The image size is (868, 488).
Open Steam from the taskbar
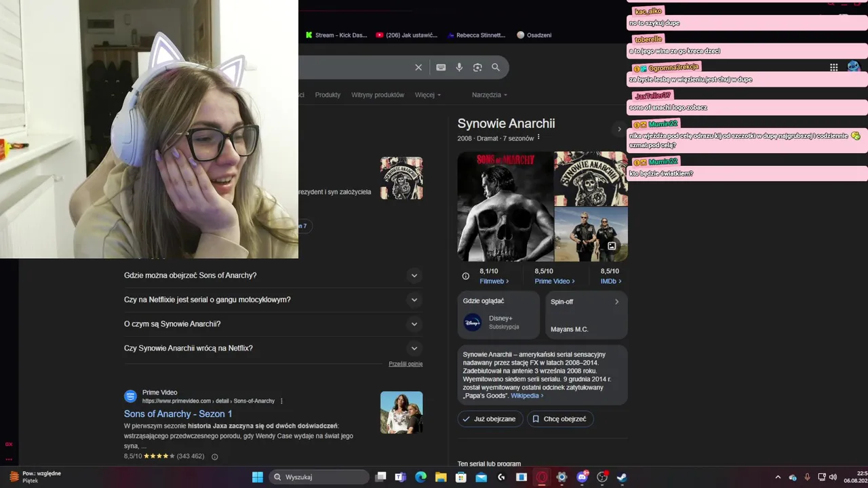tap(622, 477)
